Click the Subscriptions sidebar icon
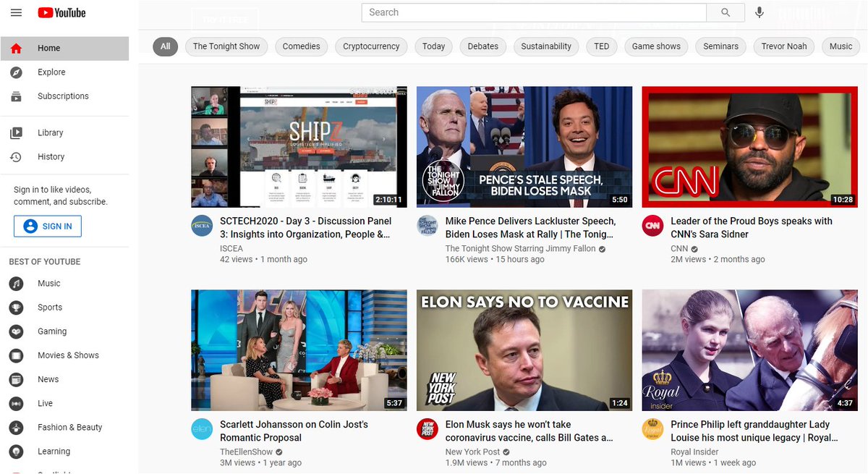868x474 pixels. [16, 96]
